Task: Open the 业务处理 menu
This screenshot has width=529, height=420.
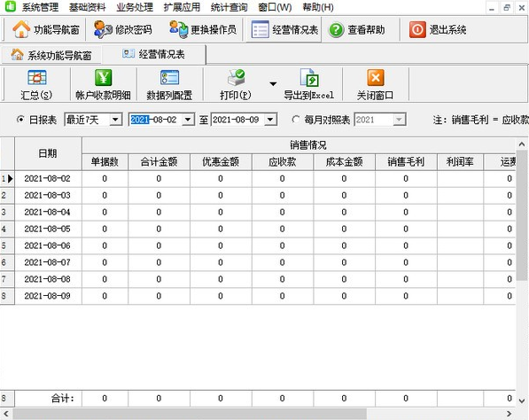Action: (135, 7)
